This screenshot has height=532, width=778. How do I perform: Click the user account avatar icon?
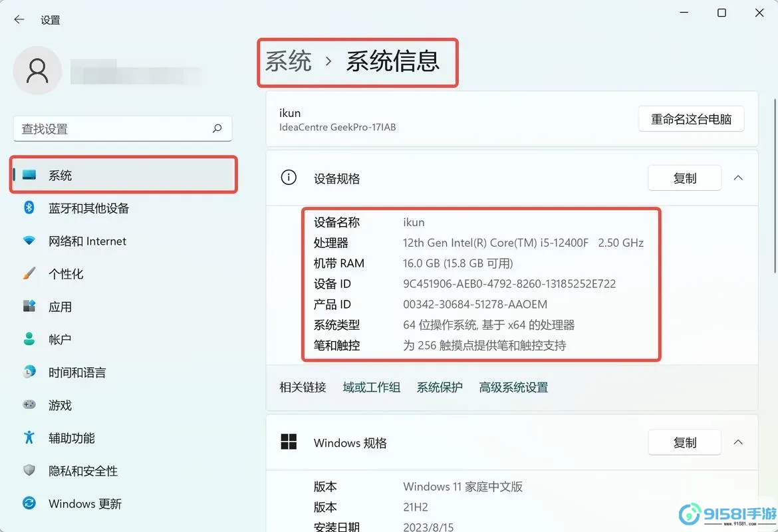[x=37, y=70]
